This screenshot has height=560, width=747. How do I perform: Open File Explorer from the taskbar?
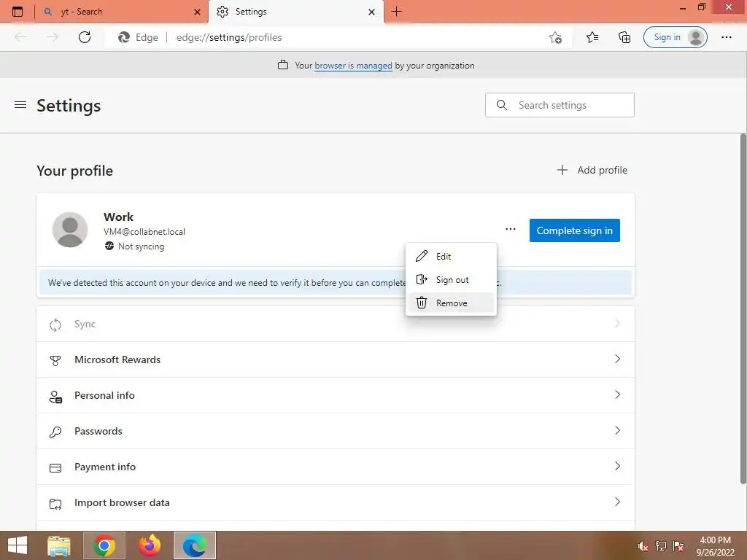point(59,545)
